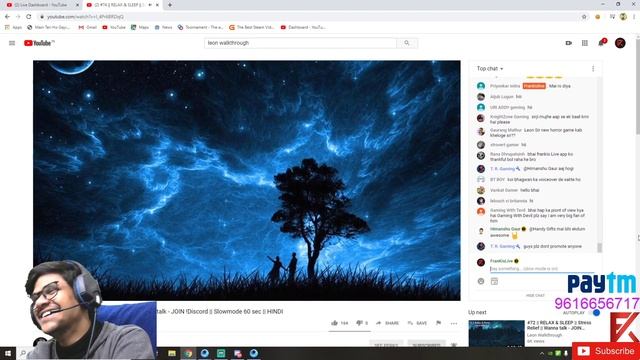Click Gaurang Mathur's horror game message
The width and height of the screenshot is (640, 360).
point(536,132)
